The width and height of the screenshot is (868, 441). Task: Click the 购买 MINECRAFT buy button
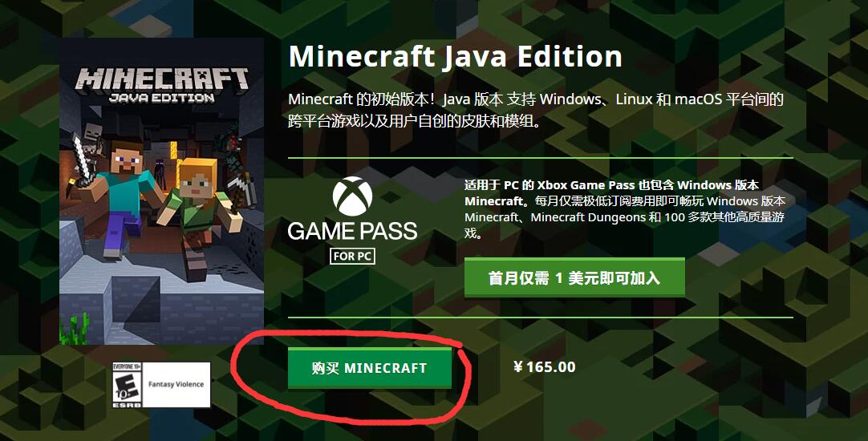369,368
